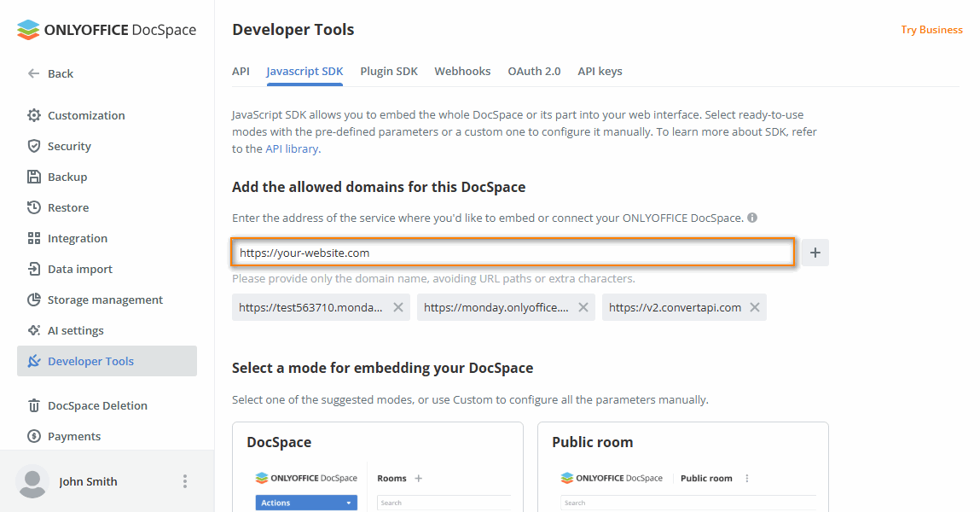The width and height of the screenshot is (980, 512).
Task: Open Customization settings in sidebar
Action: pyautogui.click(x=85, y=115)
